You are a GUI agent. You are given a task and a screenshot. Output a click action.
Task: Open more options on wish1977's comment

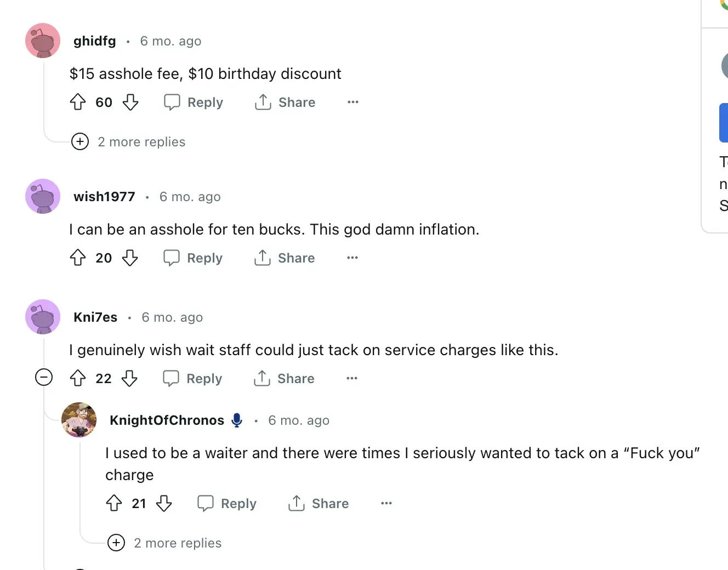(352, 258)
